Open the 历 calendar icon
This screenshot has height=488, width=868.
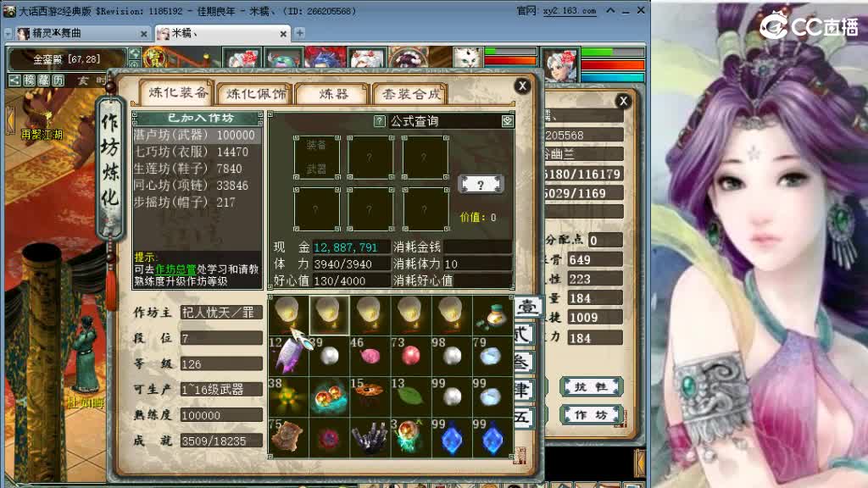click(58, 80)
